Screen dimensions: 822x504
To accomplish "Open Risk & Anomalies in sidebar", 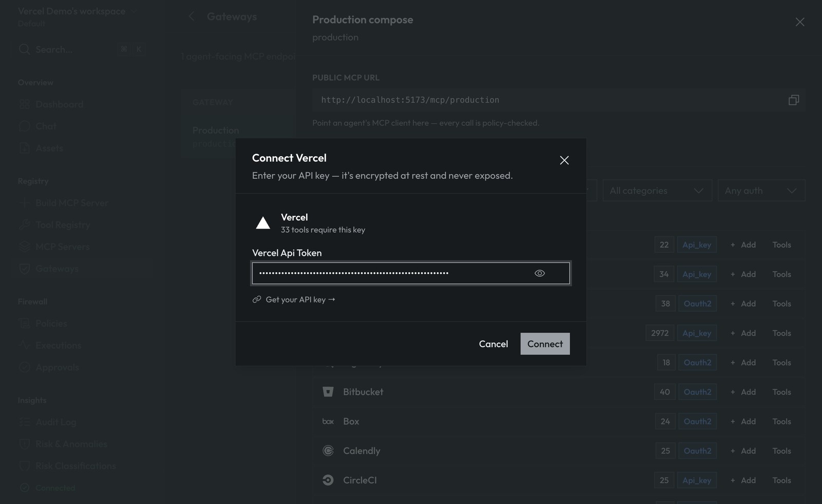I will [82, 444].
